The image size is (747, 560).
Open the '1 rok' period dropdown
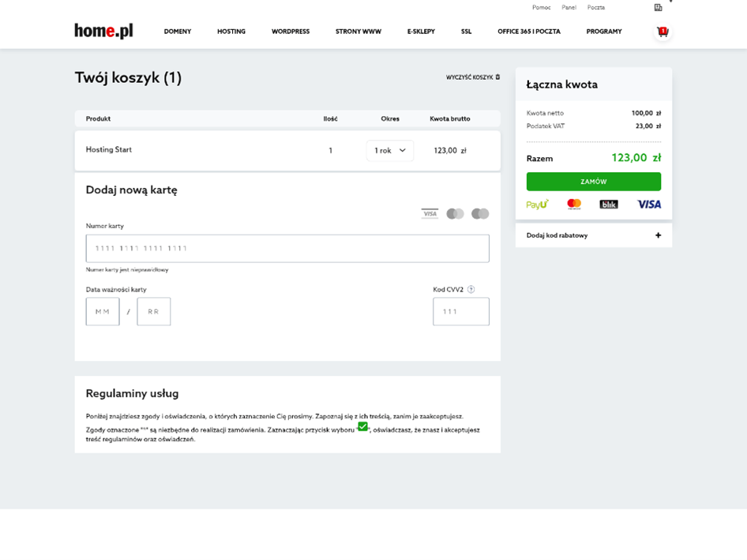390,151
